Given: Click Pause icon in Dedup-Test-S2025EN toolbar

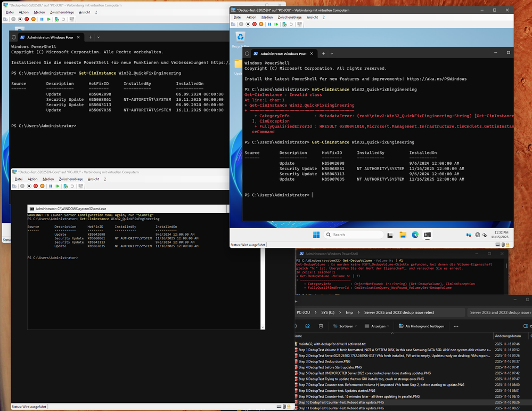Looking at the screenshot, I should (269, 24).
